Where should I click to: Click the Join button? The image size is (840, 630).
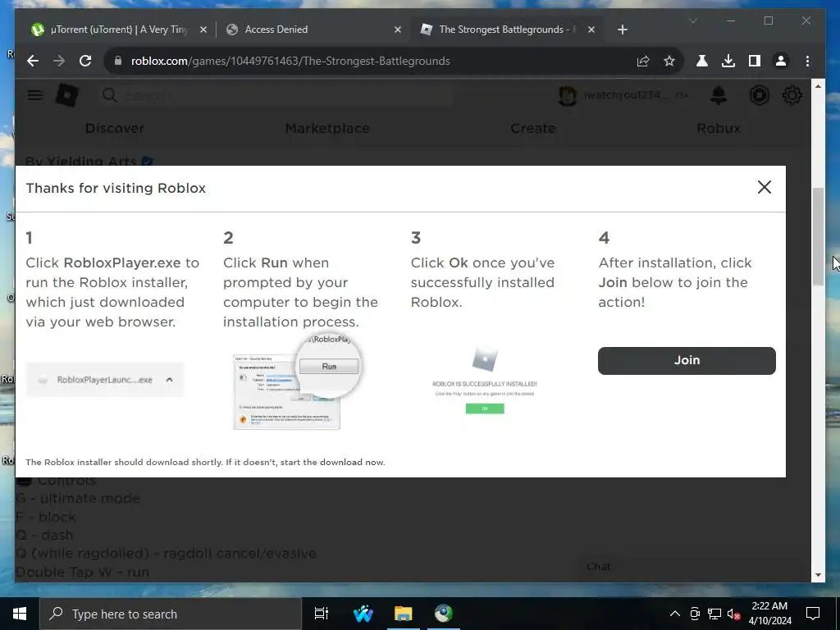(687, 361)
